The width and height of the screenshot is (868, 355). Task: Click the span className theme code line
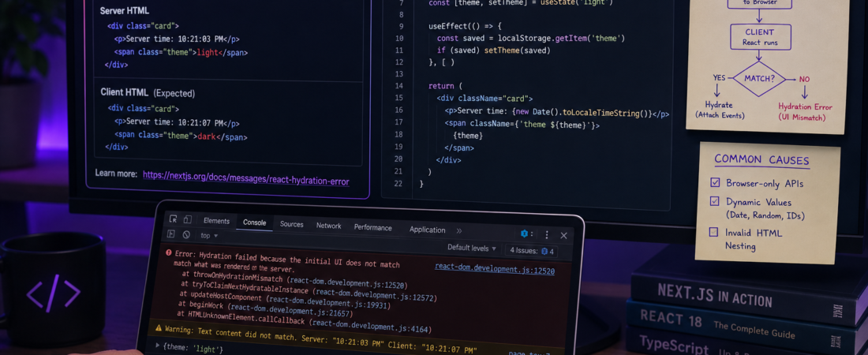(522, 125)
